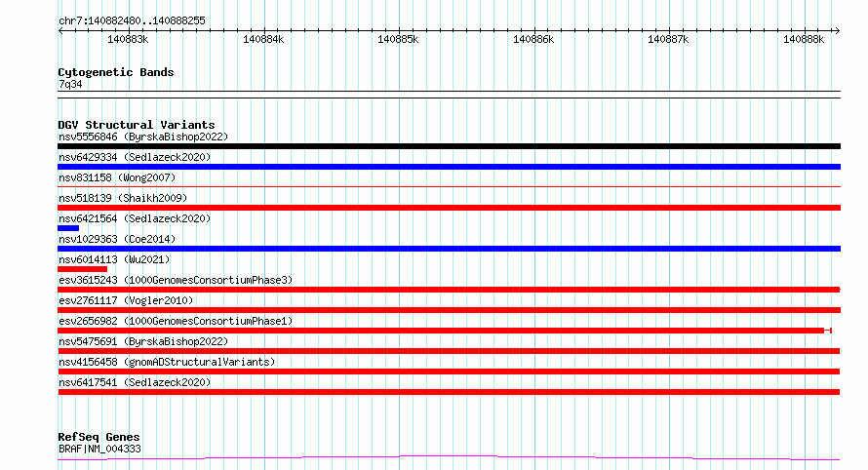Image resolution: width=868 pixels, height=470 pixels.
Task: Select the Cytogenetic Bands track title
Action: pyautogui.click(x=116, y=72)
